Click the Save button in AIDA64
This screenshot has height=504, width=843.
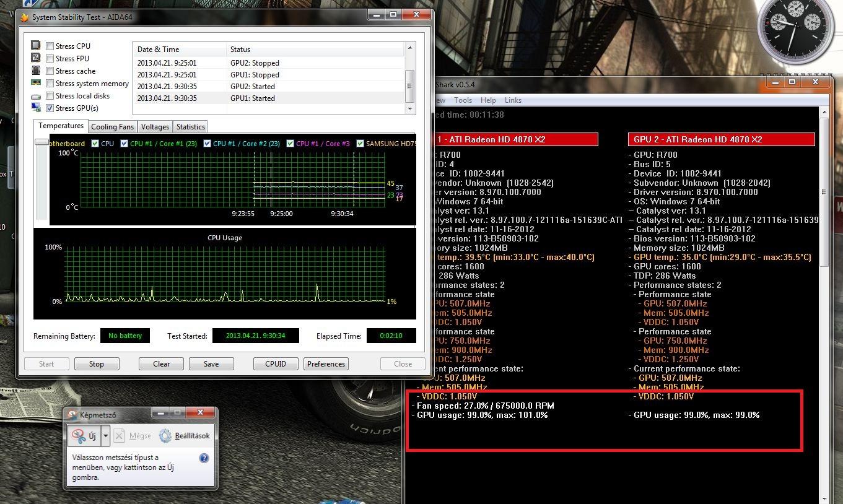coord(211,363)
